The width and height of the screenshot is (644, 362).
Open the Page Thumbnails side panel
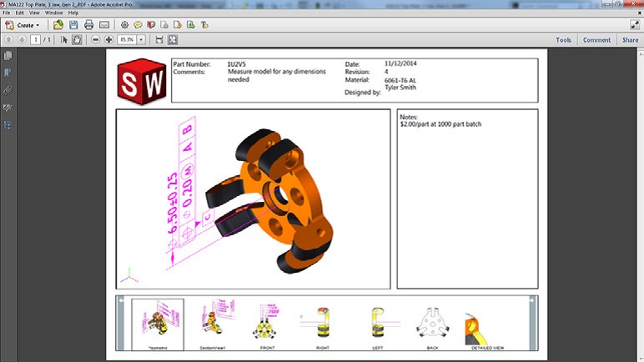point(8,56)
